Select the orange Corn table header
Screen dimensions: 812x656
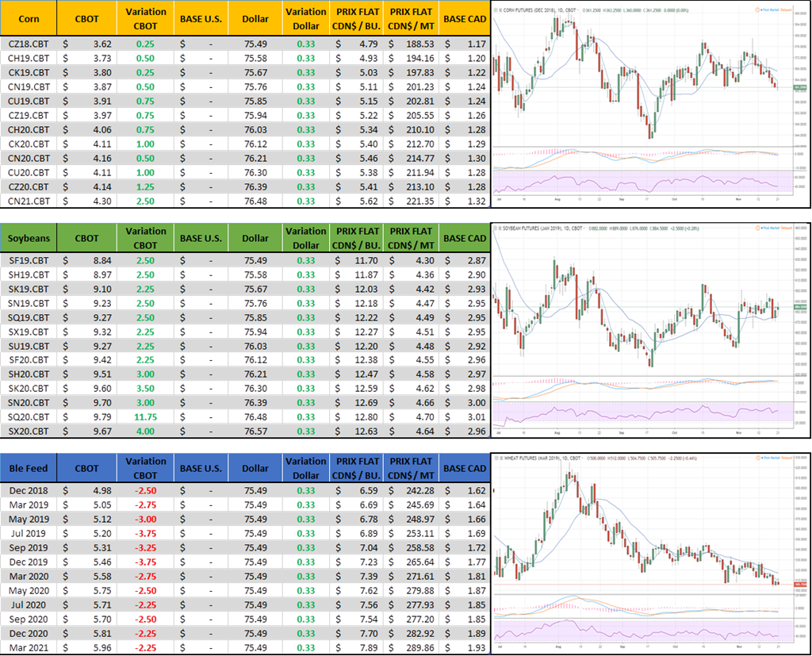[29, 18]
